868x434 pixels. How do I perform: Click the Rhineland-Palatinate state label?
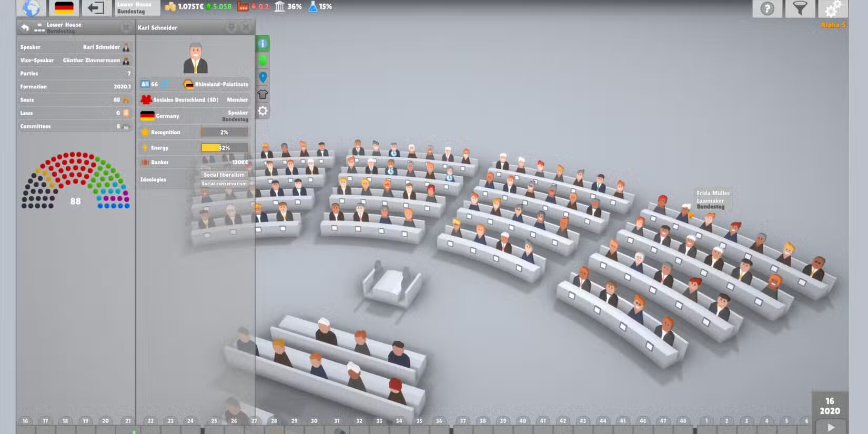(221, 84)
